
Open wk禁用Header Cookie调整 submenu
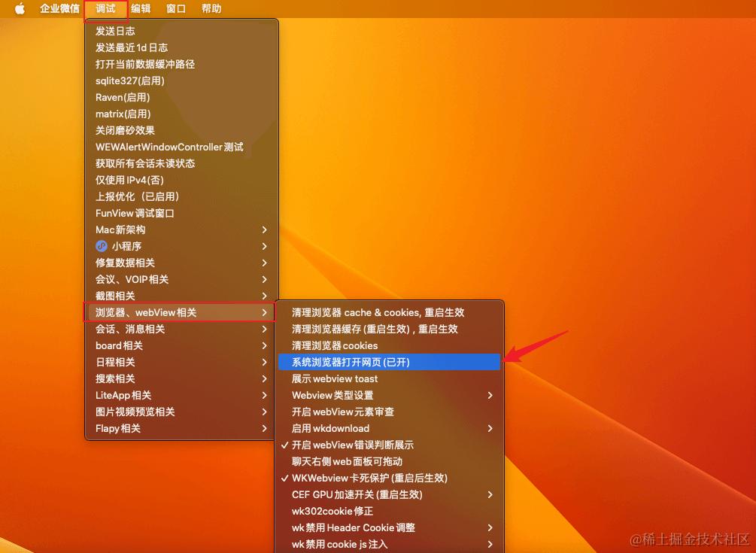pos(390,527)
